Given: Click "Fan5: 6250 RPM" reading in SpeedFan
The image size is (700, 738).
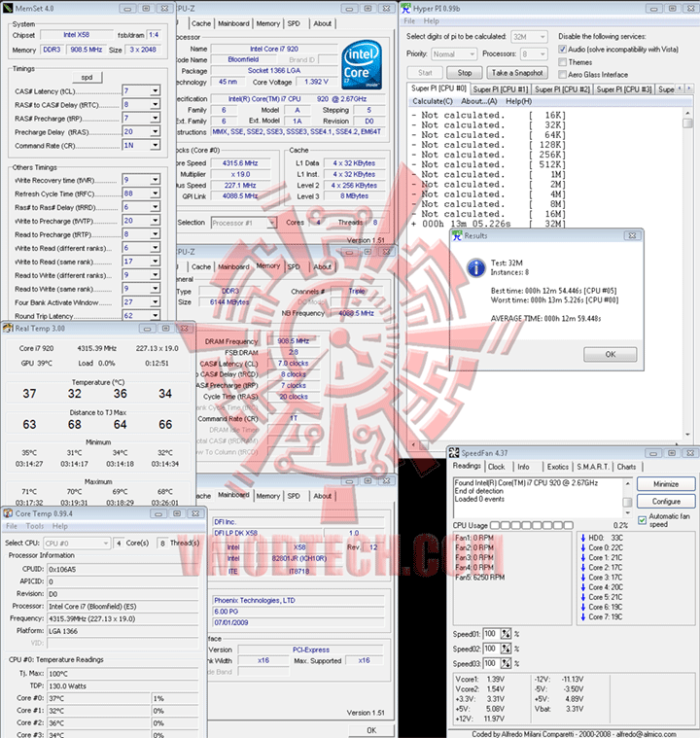Looking at the screenshot, I should (x=479, y=577).
